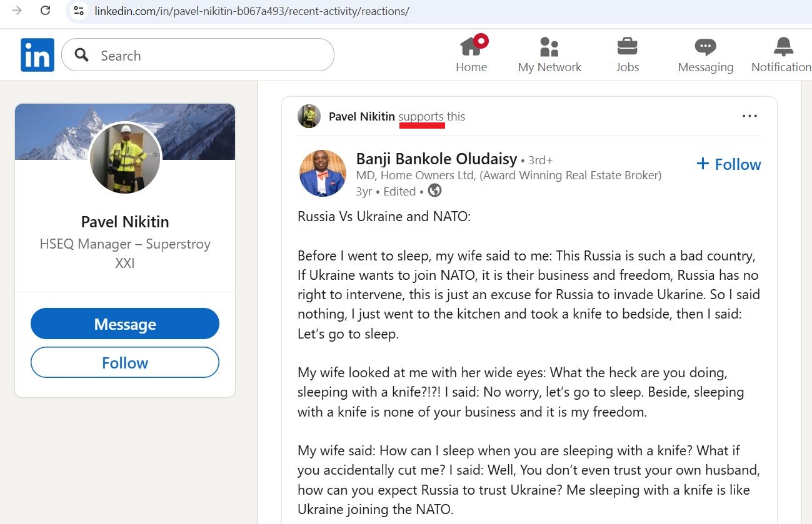Click the LinkedIn logo
Image resolution: width=812 pixels, height=524 pixels.
point(37,54)
